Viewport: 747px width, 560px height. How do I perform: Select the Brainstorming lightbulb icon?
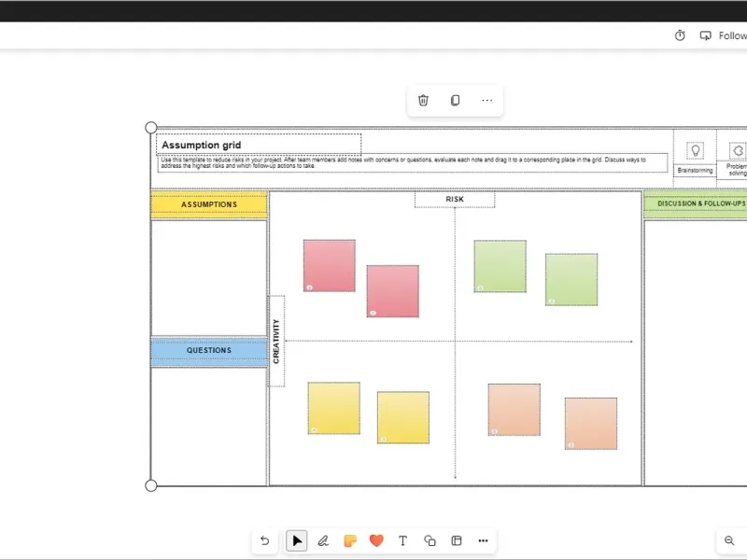[695, 151]
